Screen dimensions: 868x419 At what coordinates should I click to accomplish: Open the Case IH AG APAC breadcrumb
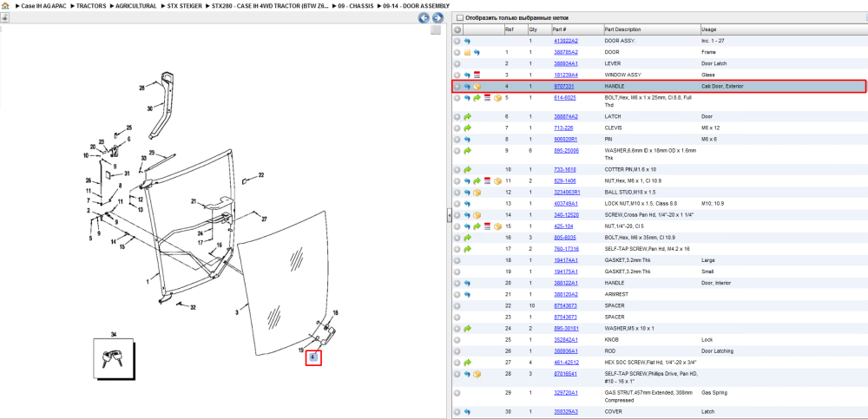coord(43,5)
